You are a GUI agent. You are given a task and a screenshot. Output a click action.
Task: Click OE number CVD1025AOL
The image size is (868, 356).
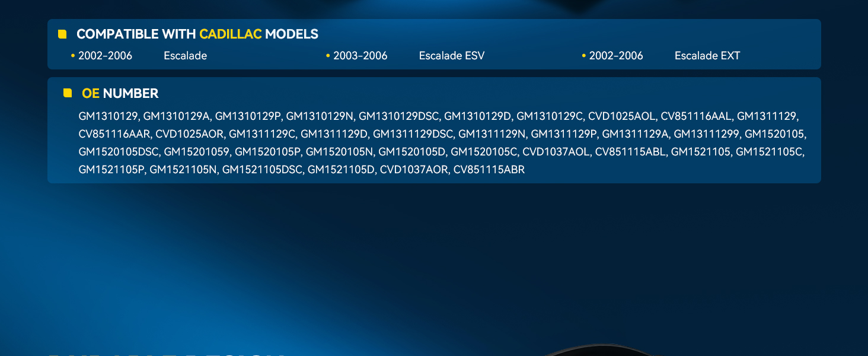[x=621, y=116]
